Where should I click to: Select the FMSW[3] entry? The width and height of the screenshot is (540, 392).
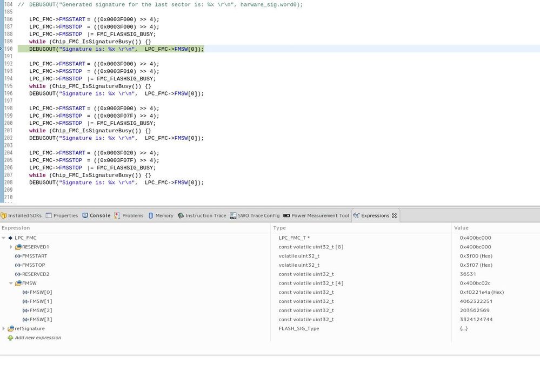(x=270, y=320)
